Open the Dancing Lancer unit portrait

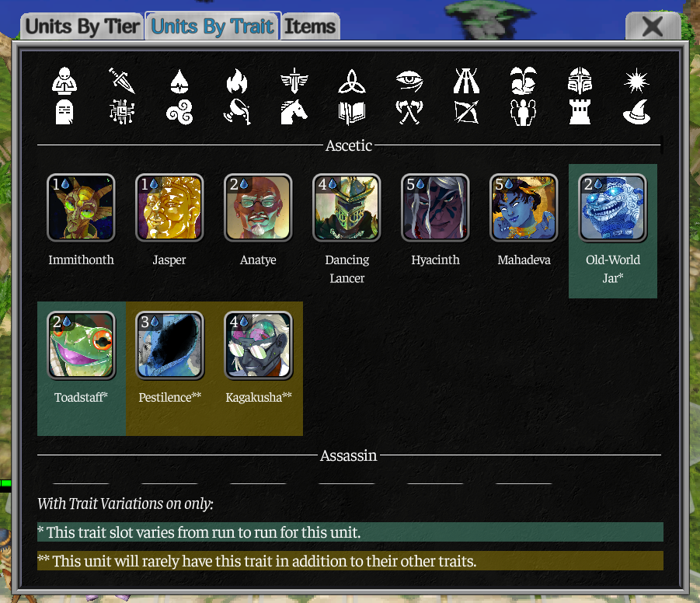347,207
